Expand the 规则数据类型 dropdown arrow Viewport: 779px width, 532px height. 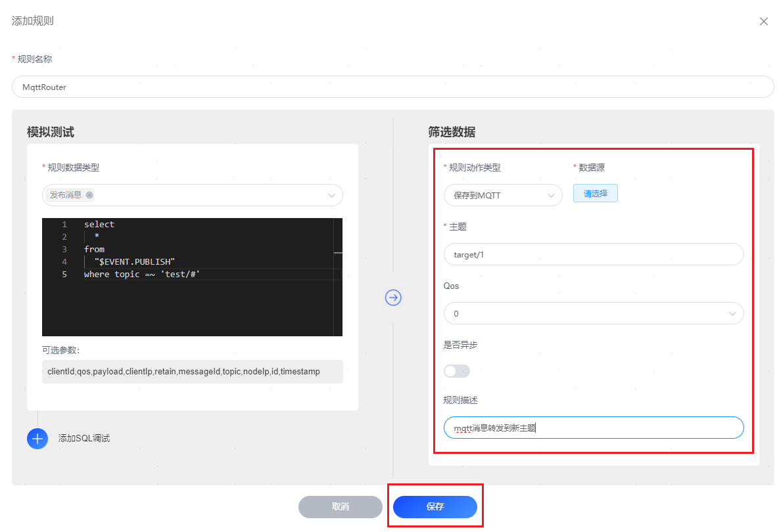(331, 195)
